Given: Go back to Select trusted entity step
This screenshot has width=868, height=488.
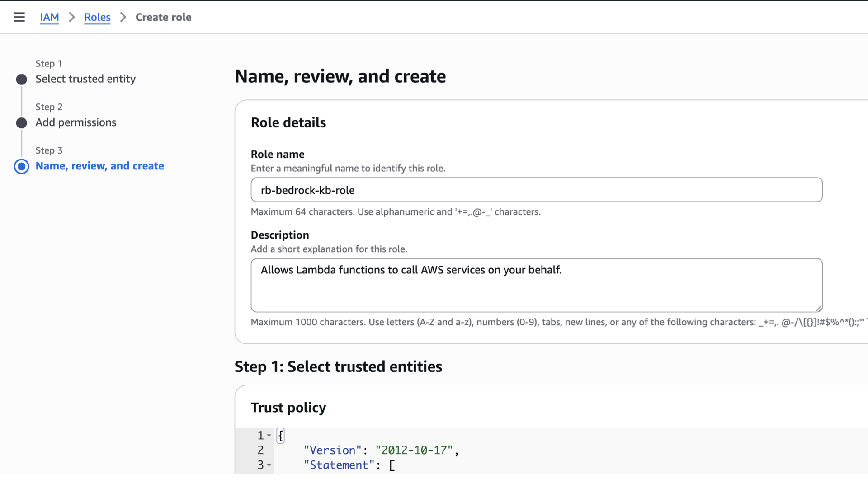Looking at the screenshot, I should tap(85, 79).
